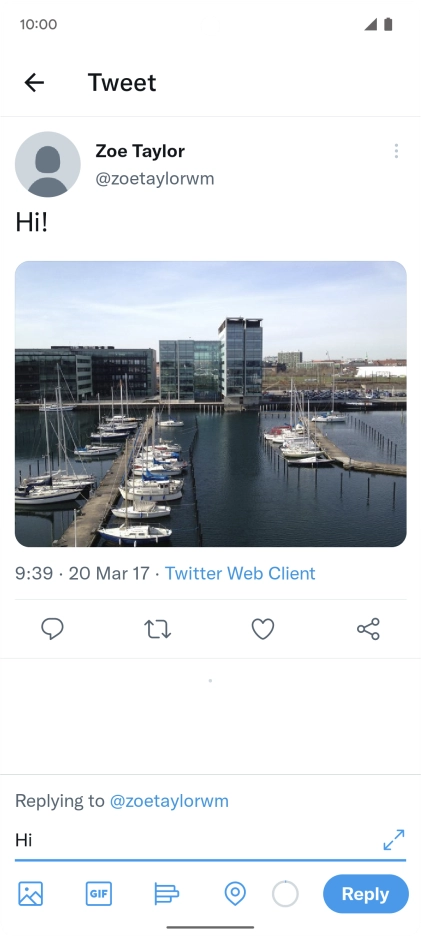This screenshot has height=936, width=421.
Task: Go back using the arrow icon
Action: click(34, 82)
